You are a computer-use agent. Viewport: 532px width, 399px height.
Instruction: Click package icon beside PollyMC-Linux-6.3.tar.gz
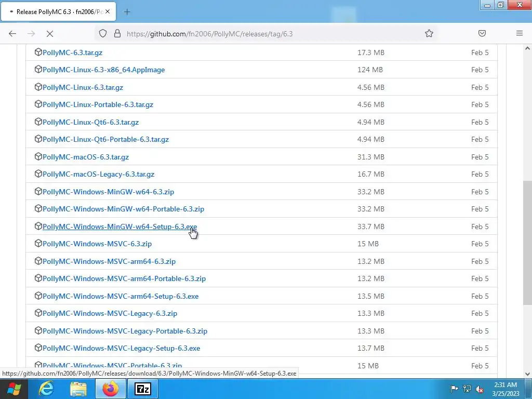click(38, 87)
